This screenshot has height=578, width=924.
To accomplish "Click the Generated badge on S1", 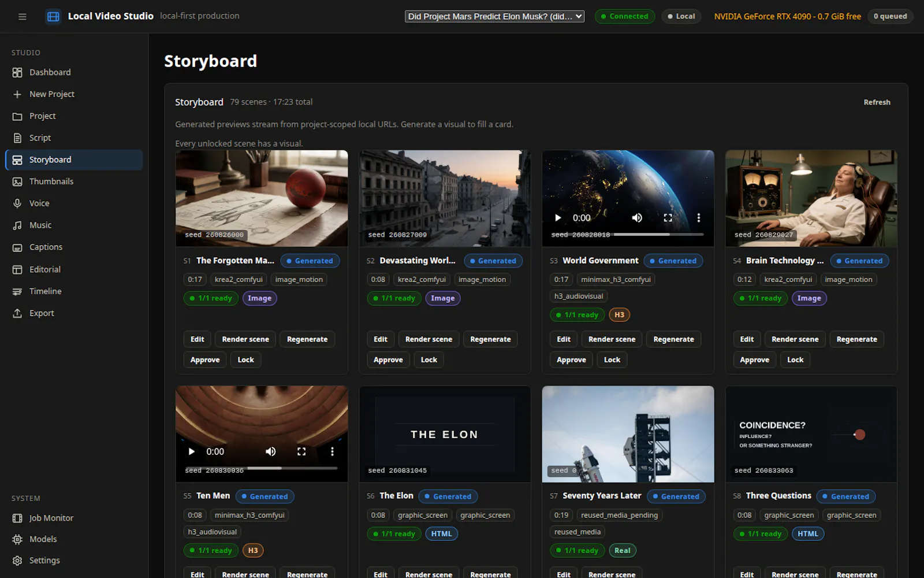I will click(x=310, y=261).
